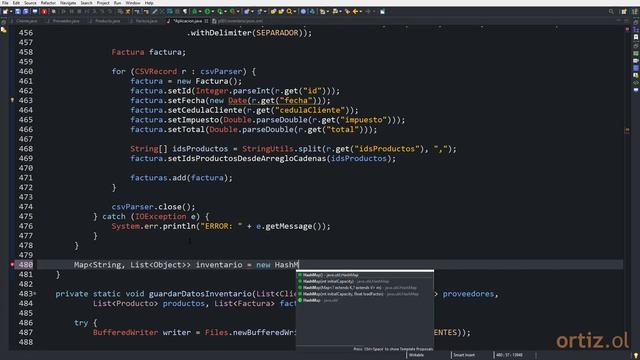
Task: Open the Source menu
Action: click(x=30, y=3)
